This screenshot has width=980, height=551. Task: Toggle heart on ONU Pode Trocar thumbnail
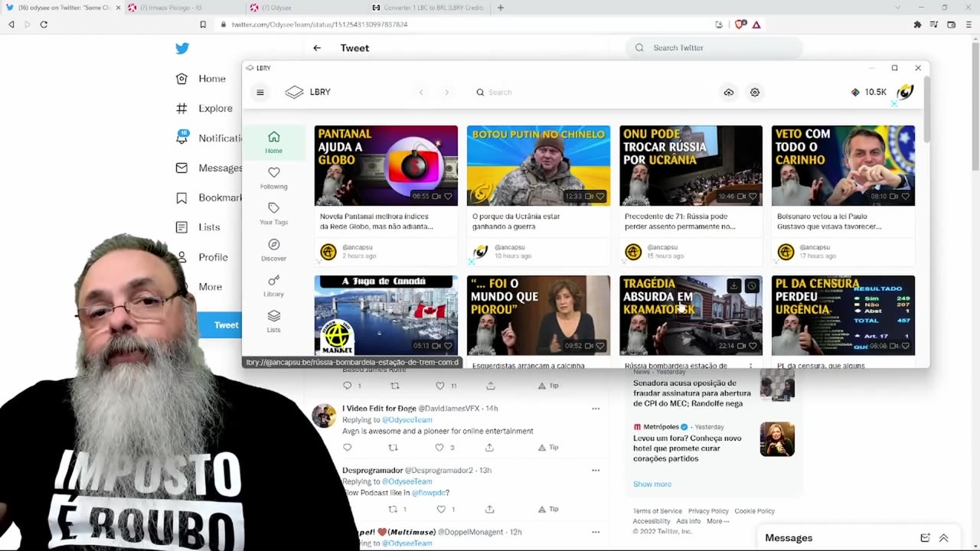[x=753, y=197]
